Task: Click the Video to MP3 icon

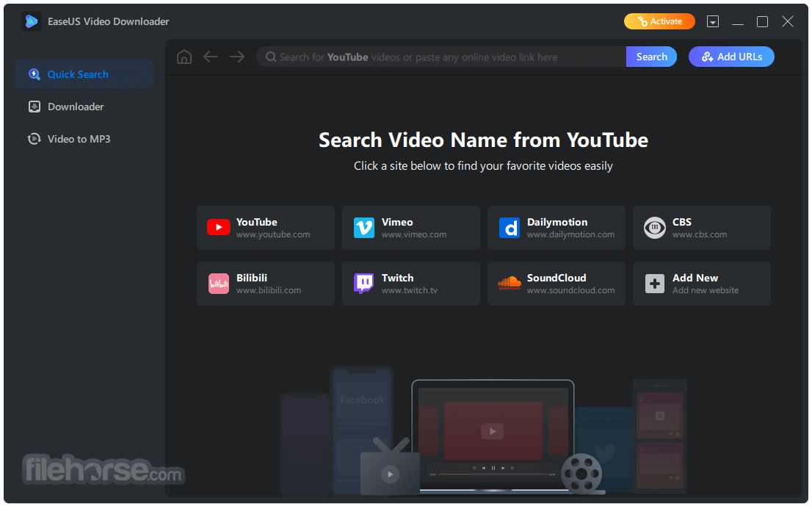Action: (x=35, y=139)
